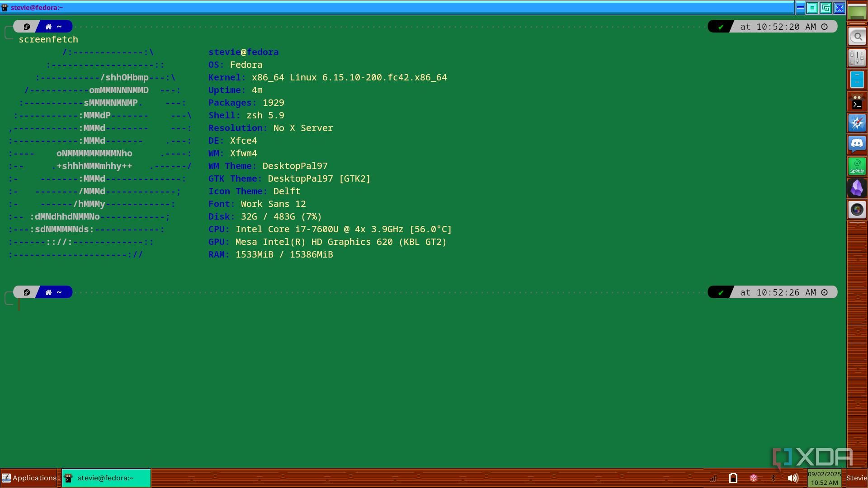Open the camera lens app in the dock

857,210
